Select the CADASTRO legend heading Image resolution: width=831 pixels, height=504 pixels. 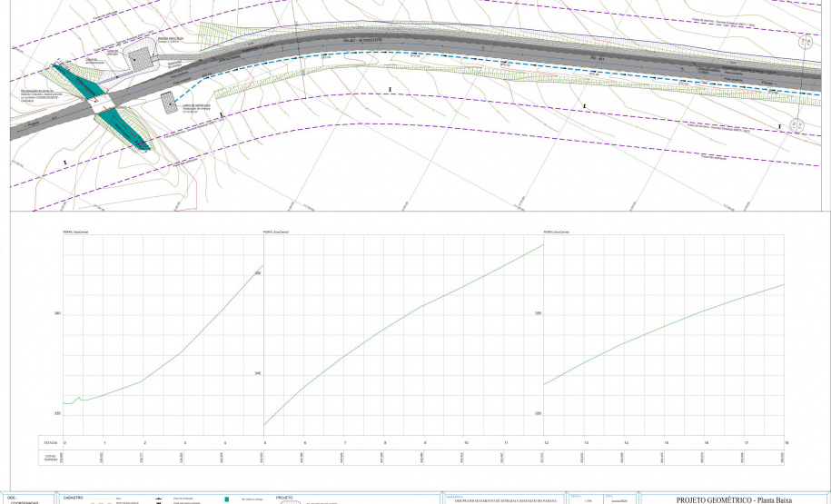coord(74,498)
